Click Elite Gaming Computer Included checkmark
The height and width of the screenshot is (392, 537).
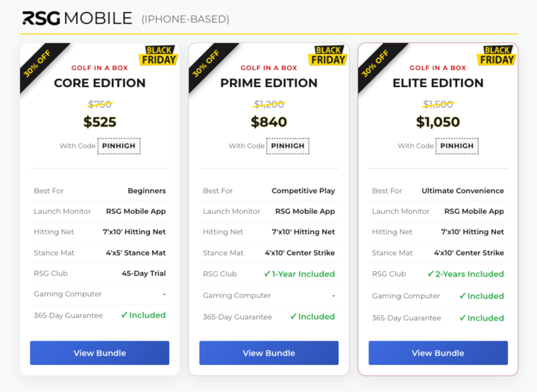coord(462,296)
